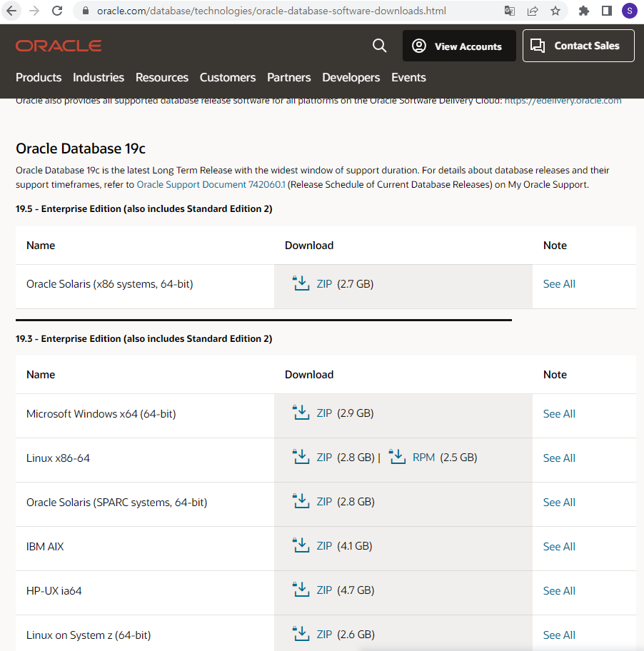Screen dimensions: 644x651
Task: Open the Products menu
Action: [x=39, y=77]
